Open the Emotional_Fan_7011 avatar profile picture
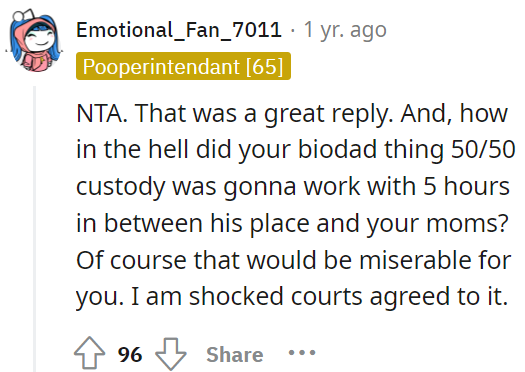 tap(33, 40)
